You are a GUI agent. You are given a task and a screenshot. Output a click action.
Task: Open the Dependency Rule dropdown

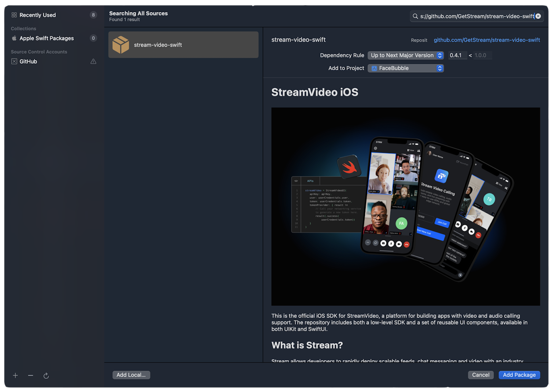405,55
